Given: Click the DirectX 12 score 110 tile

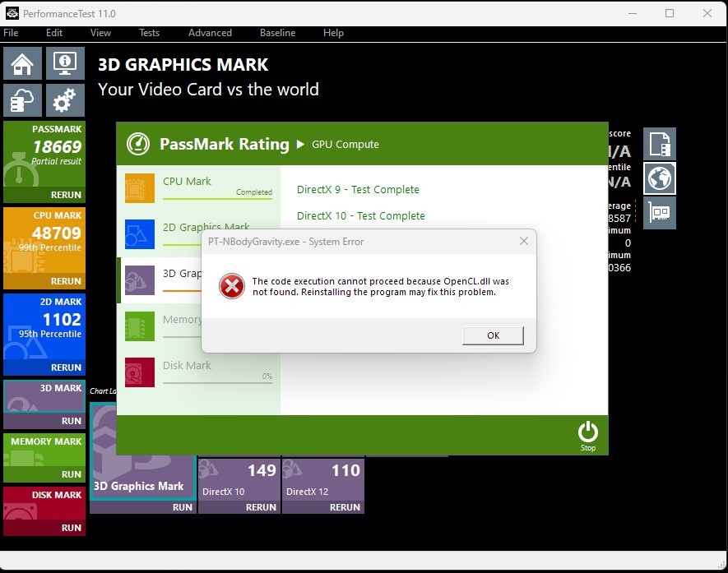Looking at the screenshot, I should pyautogui.click(x=323, y=480).
